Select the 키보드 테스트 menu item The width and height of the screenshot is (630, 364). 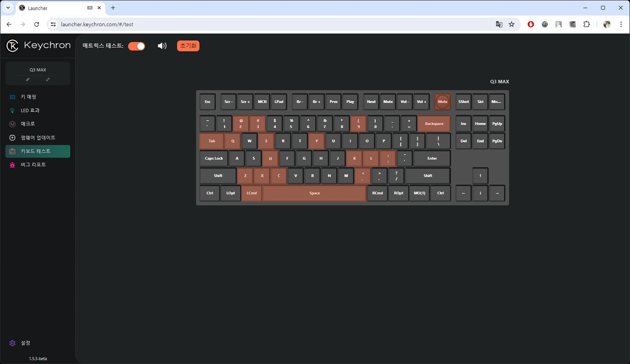point(38,151)
